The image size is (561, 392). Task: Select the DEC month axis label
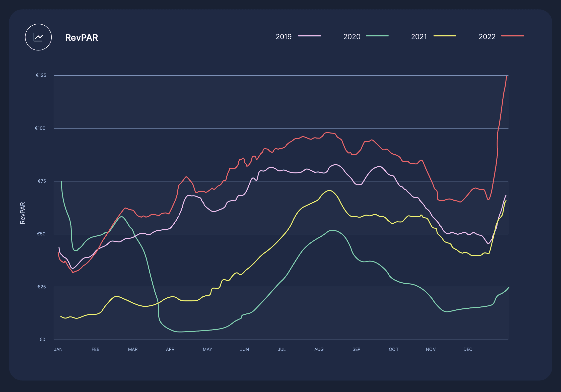tap(468, 349)
